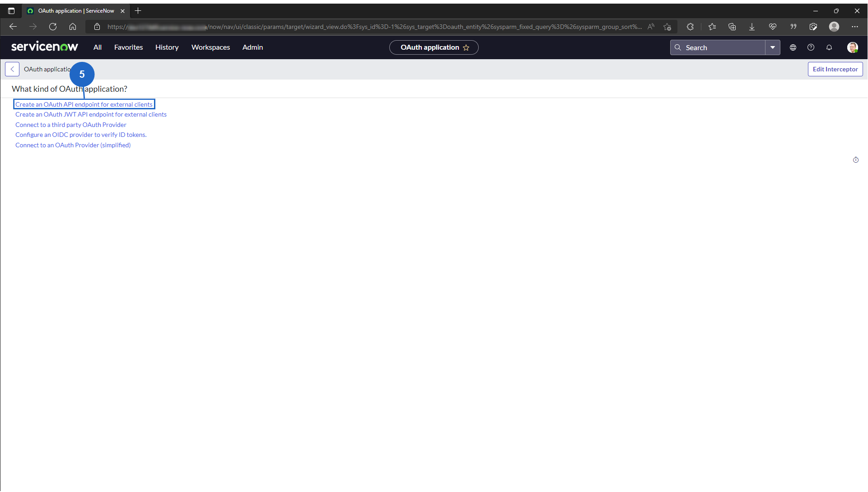Image resolution: width=868 pixels, height=492 pixels.
Task: Open browser downloads icon
Action: pos(752,27)
